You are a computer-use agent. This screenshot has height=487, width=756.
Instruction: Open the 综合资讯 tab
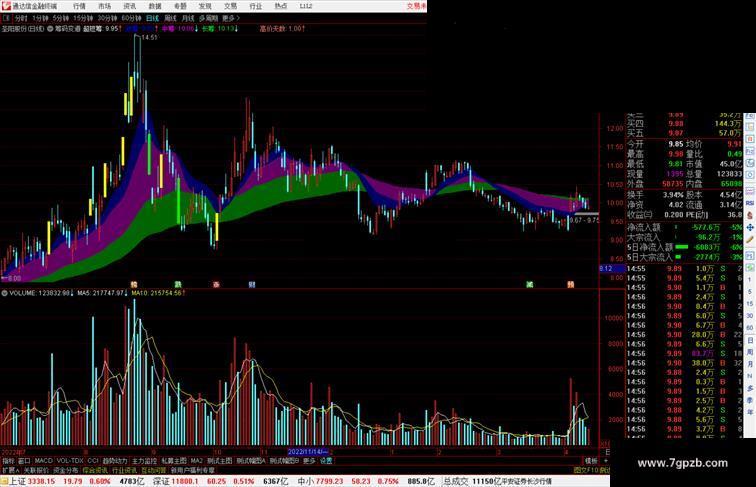point(95,470)
